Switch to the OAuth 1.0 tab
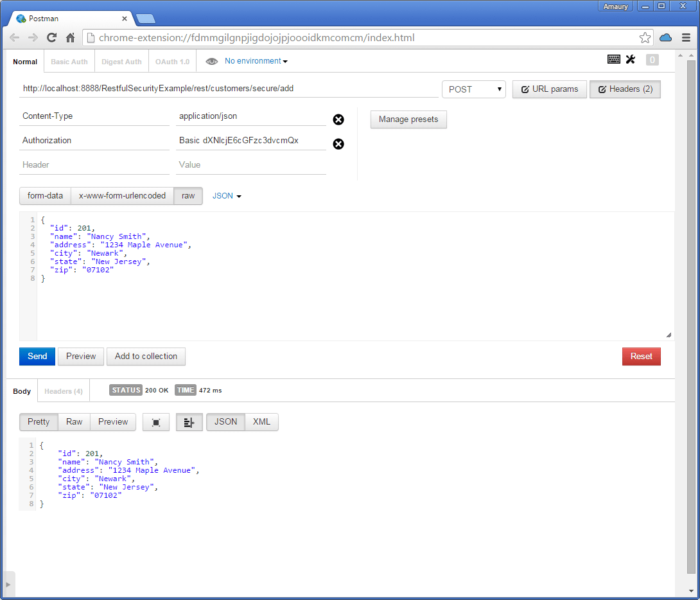Screen dimensions: 700x600 click(x=172, y=62)
